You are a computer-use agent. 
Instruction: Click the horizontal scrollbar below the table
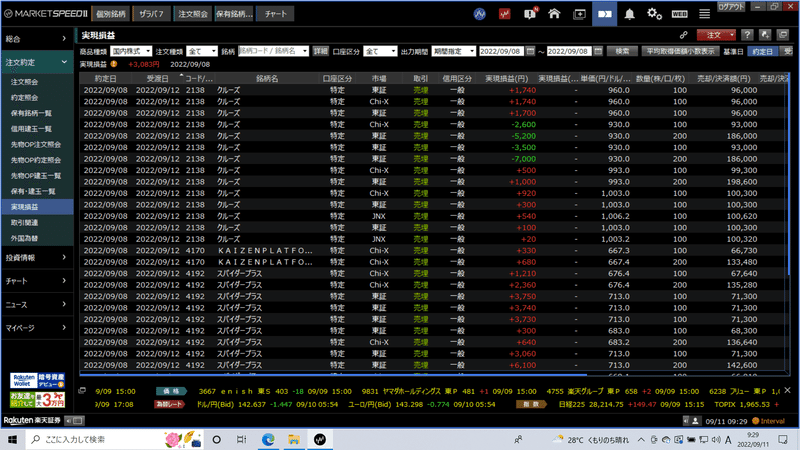[x=333, y=374]
